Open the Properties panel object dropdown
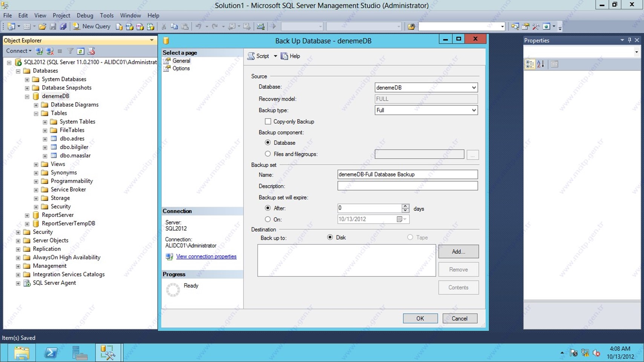The image size is (644, 362). pos(636,52)
